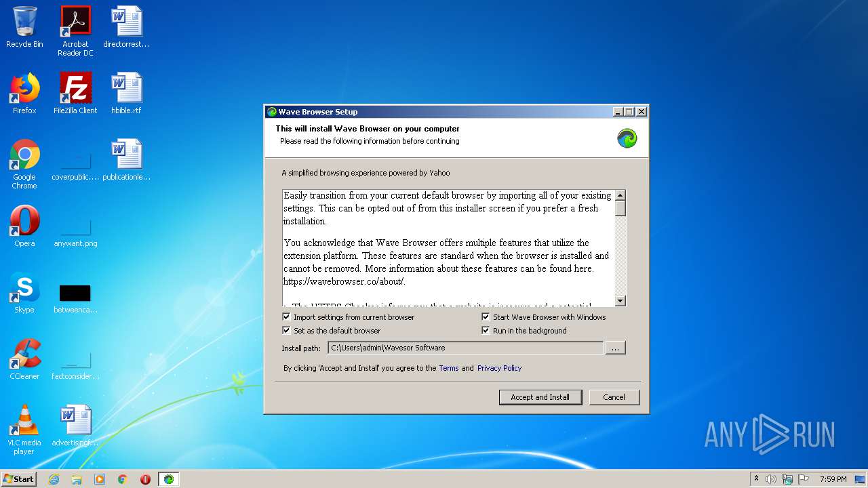Screen dimensions: 868x488
Task: Click the Wave icon in the setup title bar
Action: (272, 112)
